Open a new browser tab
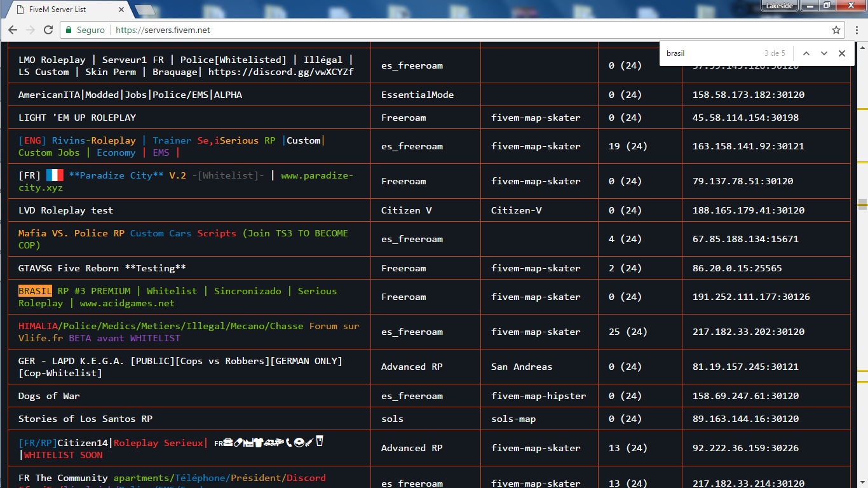 [146, 10]
